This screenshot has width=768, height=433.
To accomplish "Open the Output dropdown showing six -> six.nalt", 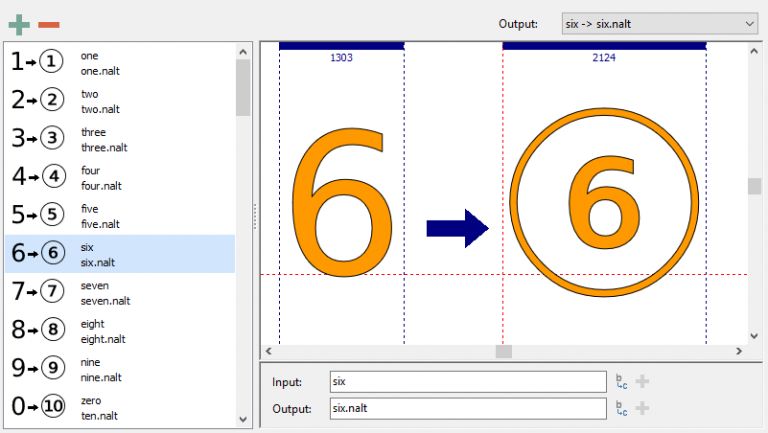I will (658, 23).
